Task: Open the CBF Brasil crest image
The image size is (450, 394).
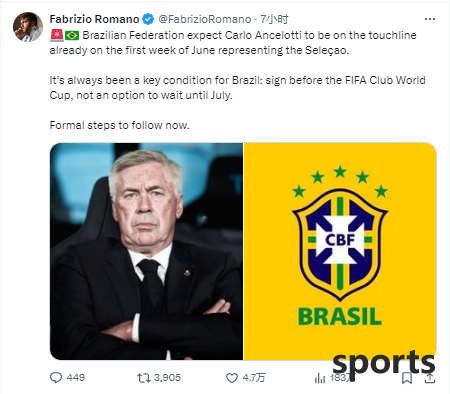Action: pos(340,251)
